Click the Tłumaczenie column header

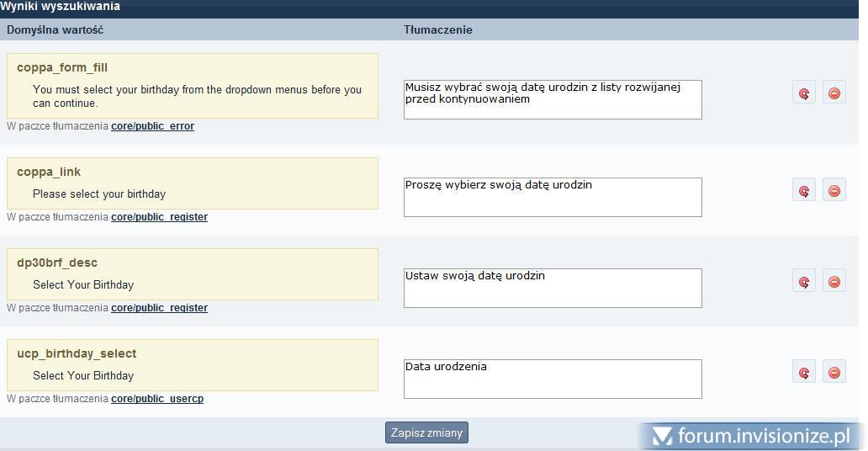click(437, 29)
